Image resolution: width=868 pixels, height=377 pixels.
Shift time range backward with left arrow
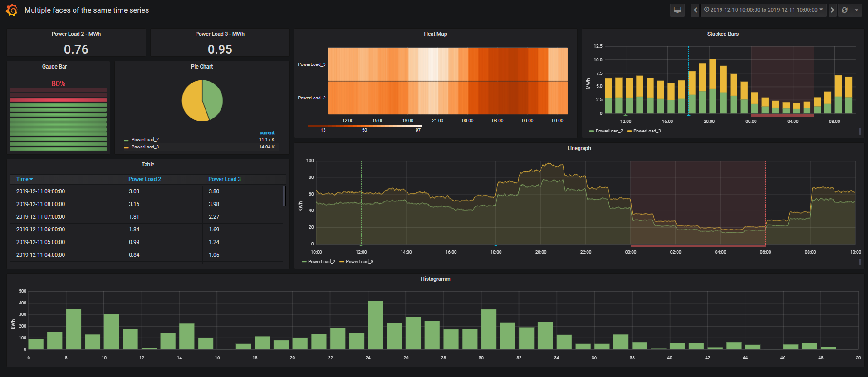(x=695, y=10)
